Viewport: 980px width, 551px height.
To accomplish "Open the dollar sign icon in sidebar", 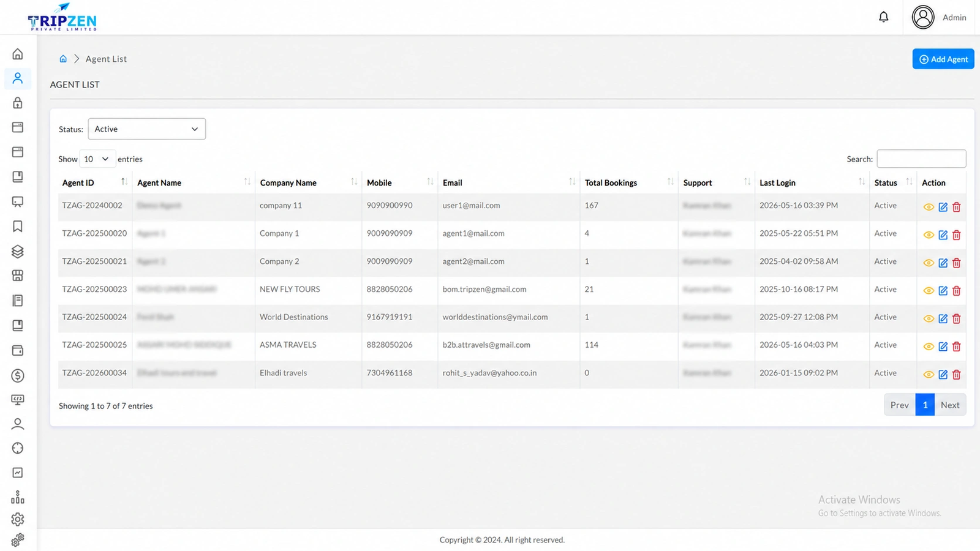I will (18, 376).
